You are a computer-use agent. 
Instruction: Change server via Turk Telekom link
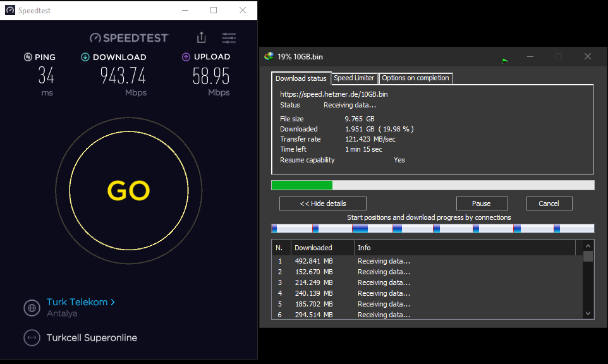click(81, 302)
